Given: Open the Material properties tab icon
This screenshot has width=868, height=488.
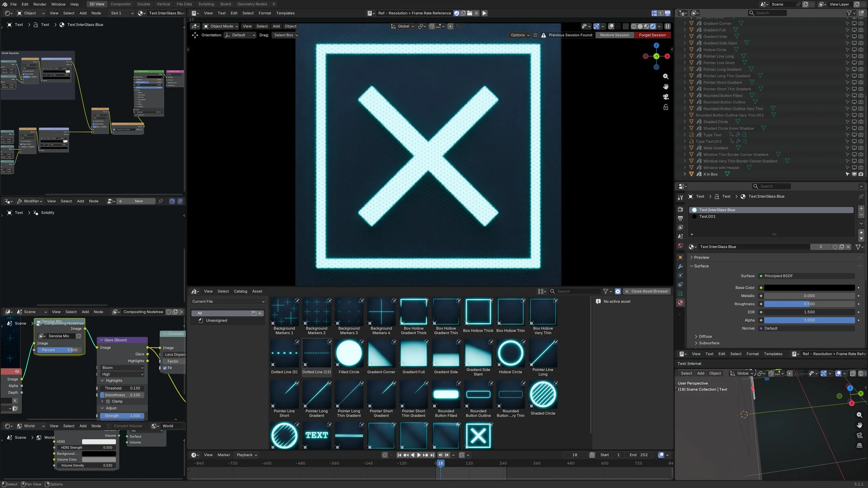Looking at the screenshot, I should click(680, 303).
